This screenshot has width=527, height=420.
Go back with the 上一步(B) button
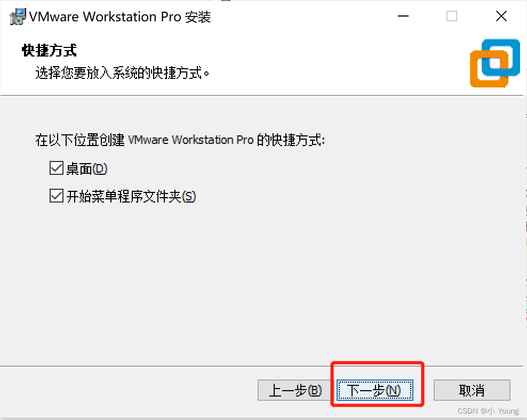pyautogui.click(x=296, y=390)
